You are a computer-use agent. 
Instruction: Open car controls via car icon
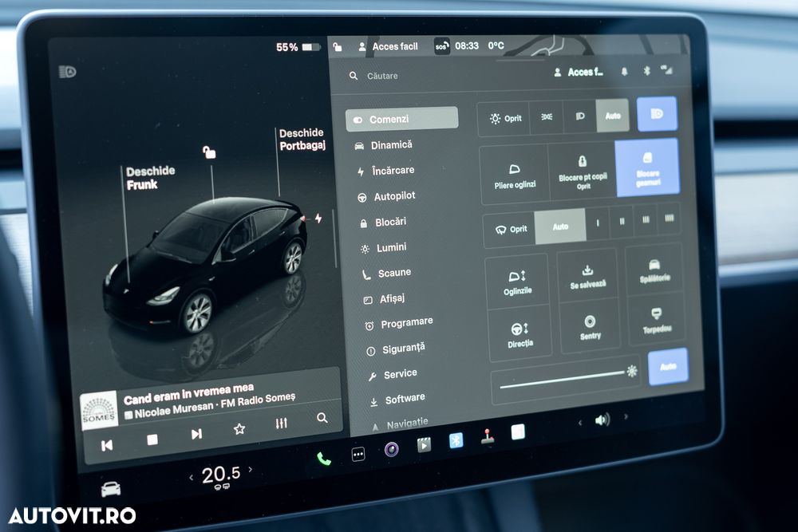coord(111,489)
